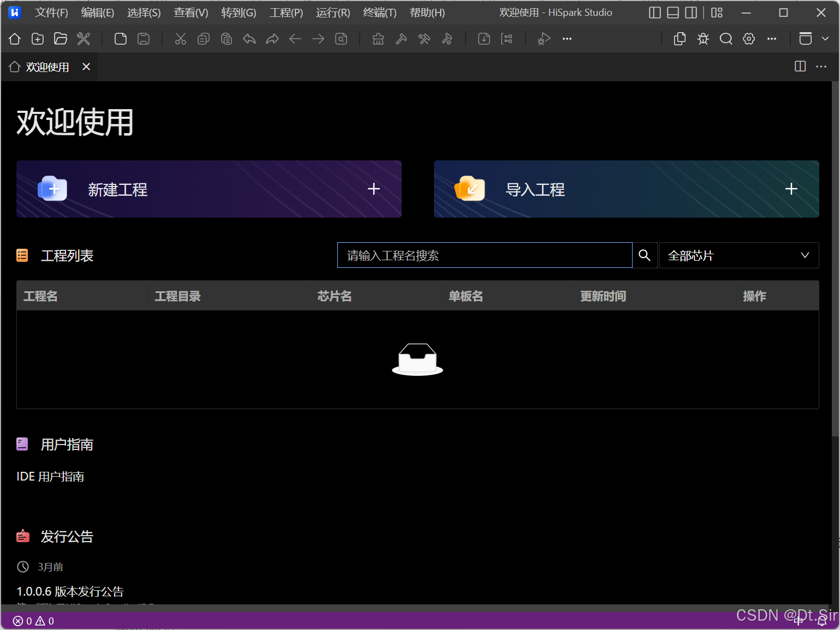
Task: Click the Rebuild (double hammer) icon
Action: [424, 39]
